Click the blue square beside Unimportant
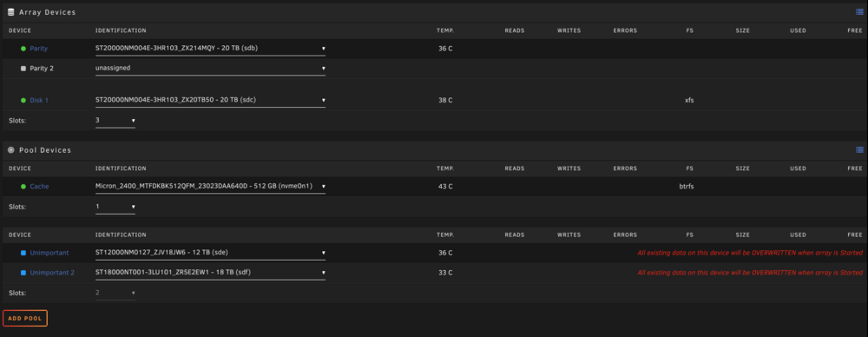Image resolution: width=868 pixels, height=337 pixels. point(23,253)
